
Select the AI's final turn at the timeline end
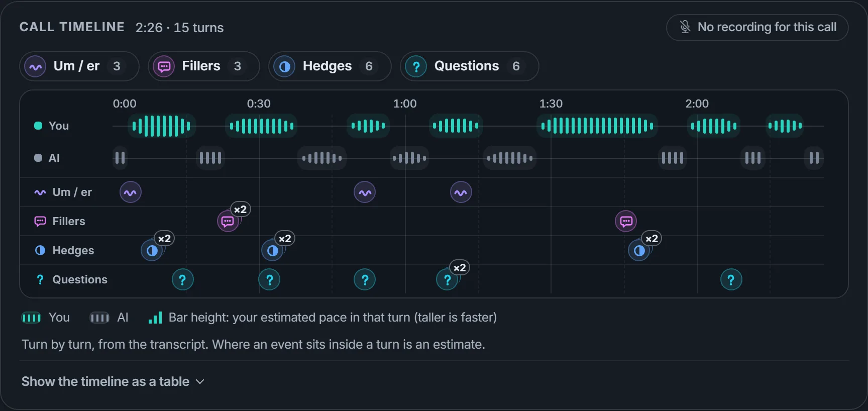click(814, 158)
